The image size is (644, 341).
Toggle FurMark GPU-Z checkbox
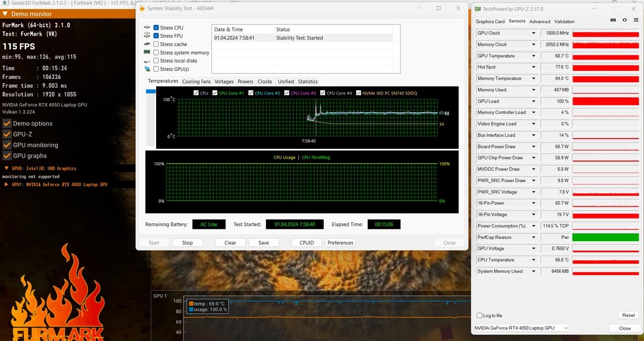7,134
